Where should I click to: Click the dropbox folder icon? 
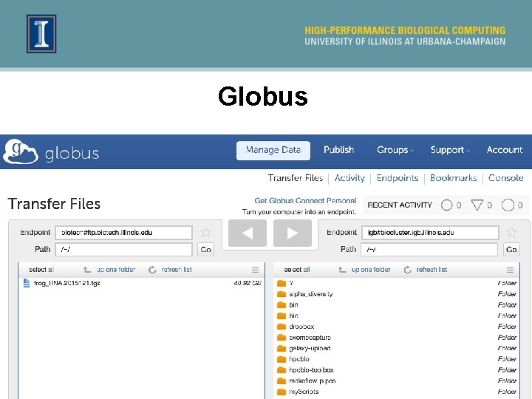point(282,327)
